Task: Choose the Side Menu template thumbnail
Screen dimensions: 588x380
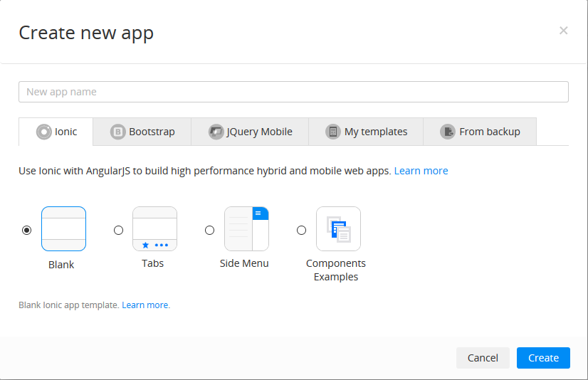Action: click(246, 228)
